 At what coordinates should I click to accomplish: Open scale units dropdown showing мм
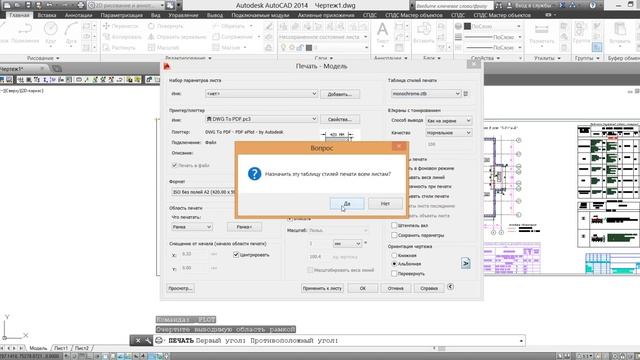pyautogui.click(x=347, y=244)
